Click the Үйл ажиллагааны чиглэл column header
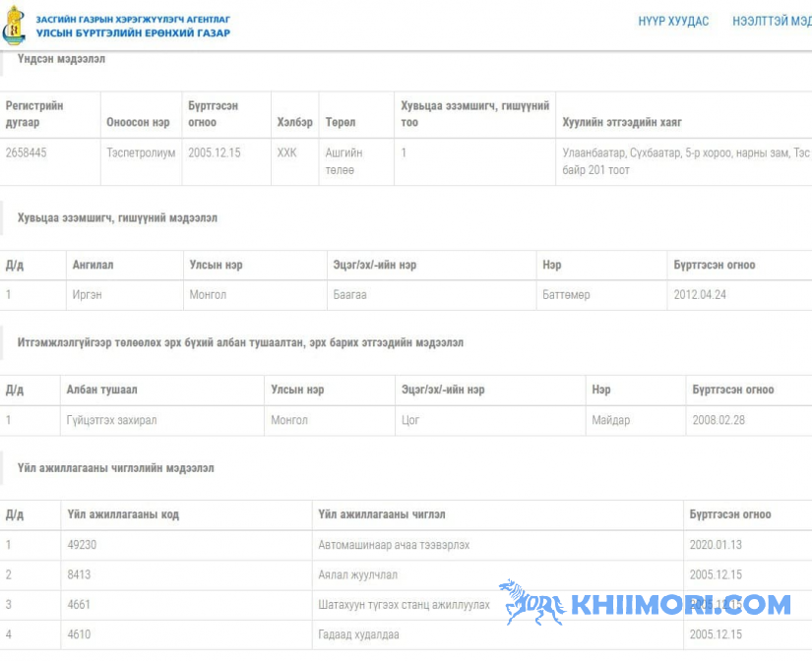 pos(382,515)
